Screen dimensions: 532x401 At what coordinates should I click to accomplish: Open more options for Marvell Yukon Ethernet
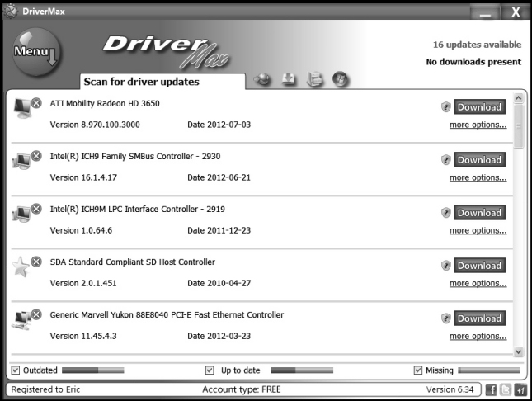point(478,336)
